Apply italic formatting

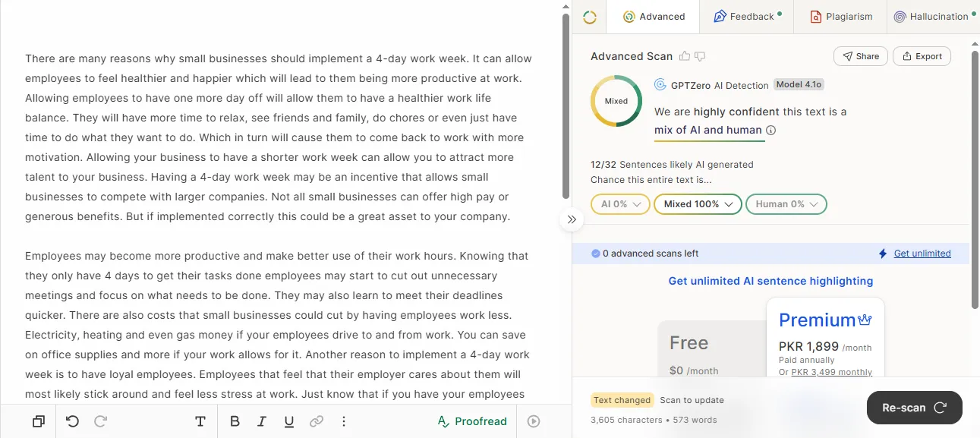261,421
